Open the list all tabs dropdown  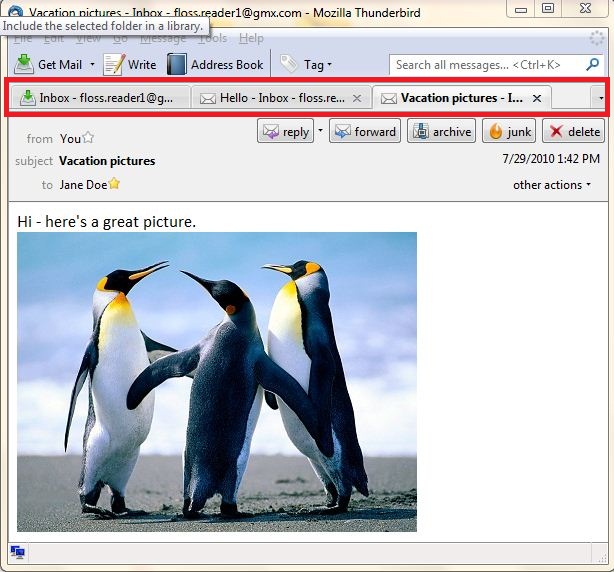599,98
